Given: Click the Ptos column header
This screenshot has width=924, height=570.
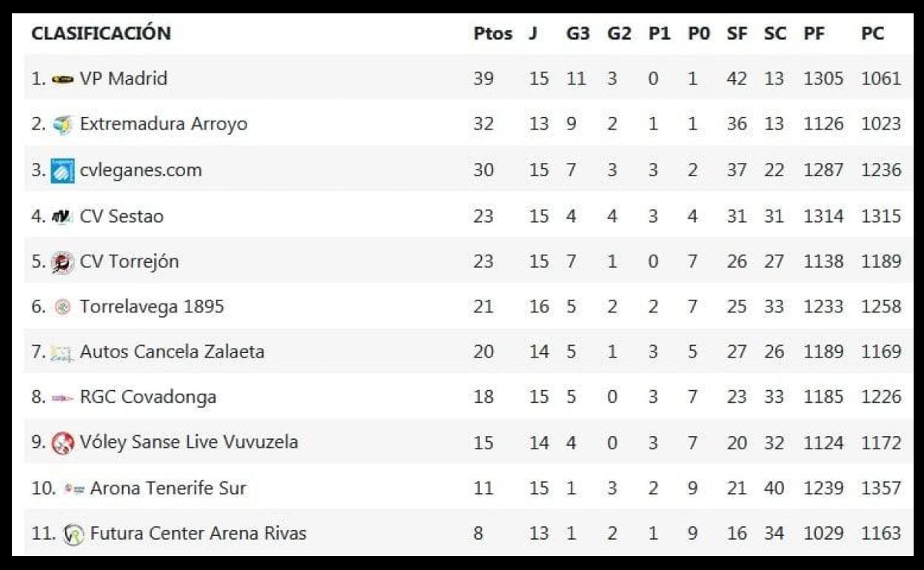Looking at the screenshot, I should point(492,34).
